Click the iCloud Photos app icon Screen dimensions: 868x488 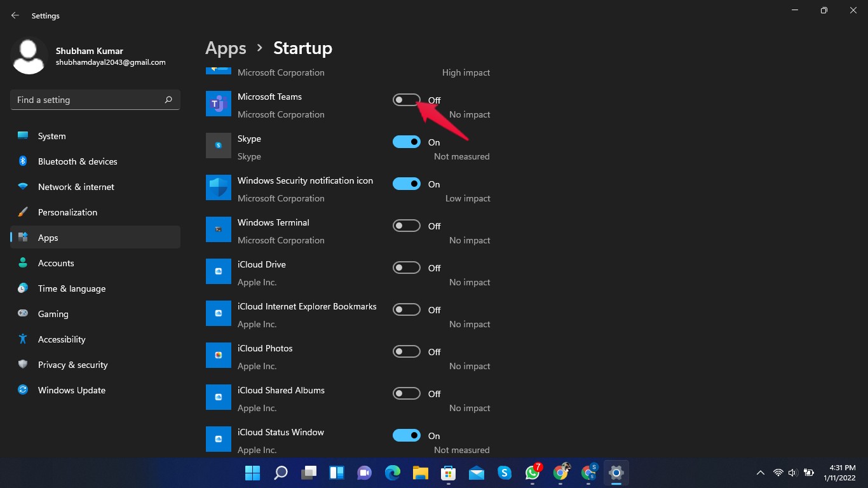[218, 355]
